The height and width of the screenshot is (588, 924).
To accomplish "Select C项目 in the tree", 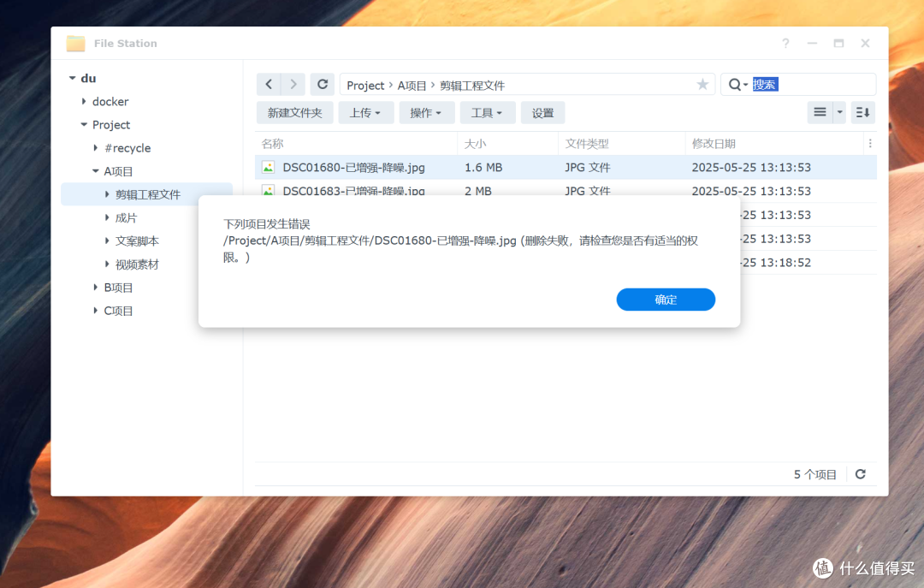I will coord(118,311).
